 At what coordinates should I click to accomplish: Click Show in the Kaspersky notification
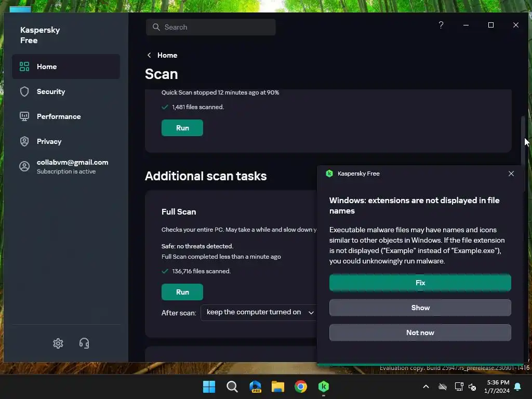tap(420, 308)
